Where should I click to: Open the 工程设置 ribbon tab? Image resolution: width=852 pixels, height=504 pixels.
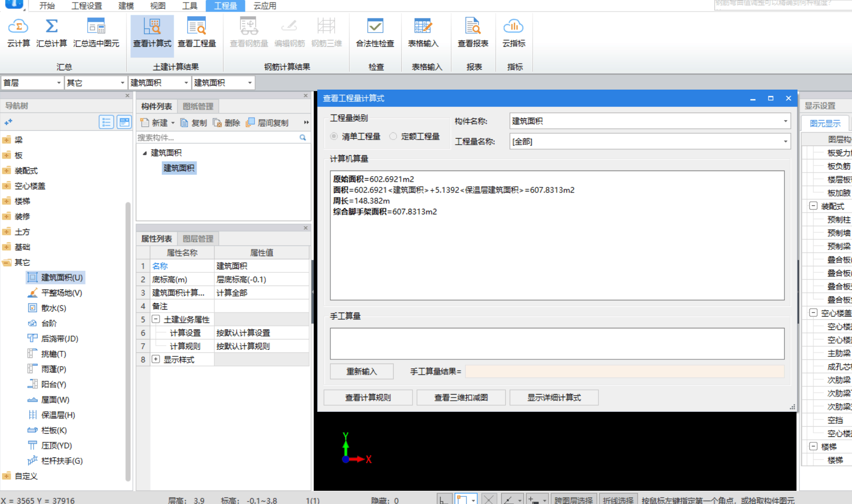tap(87, 6)
